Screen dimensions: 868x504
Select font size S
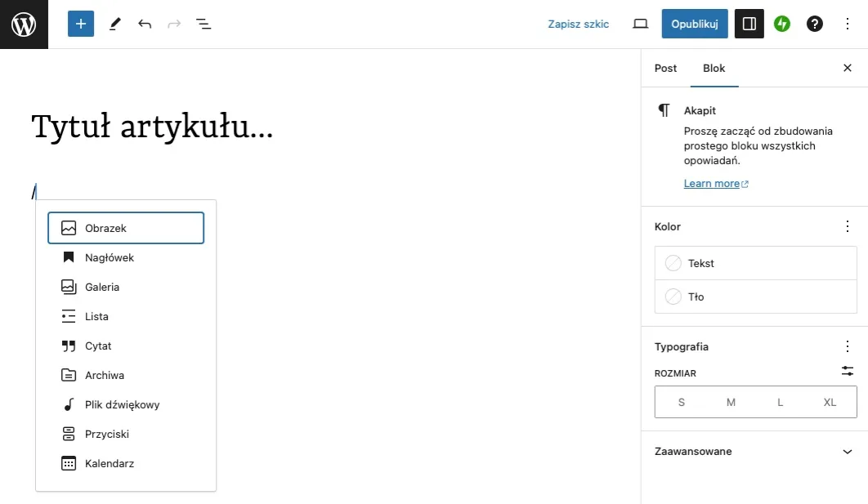tap(682, 402)
